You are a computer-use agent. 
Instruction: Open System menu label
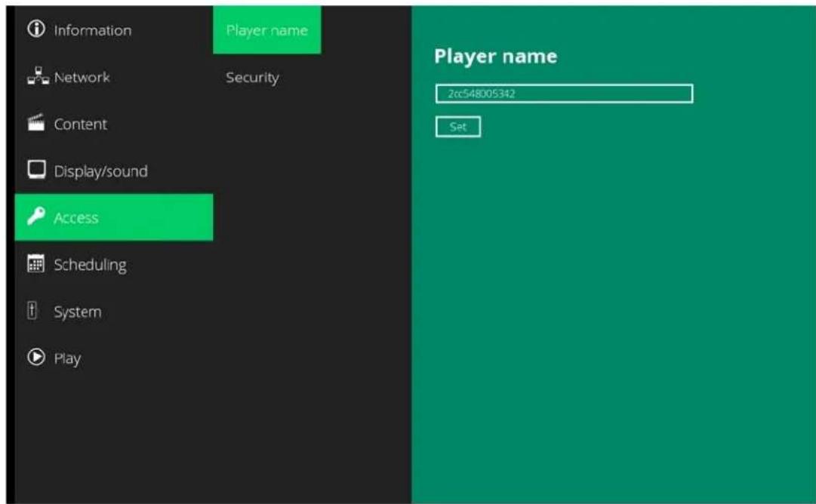pyautogui.click(x=78, y=312)
